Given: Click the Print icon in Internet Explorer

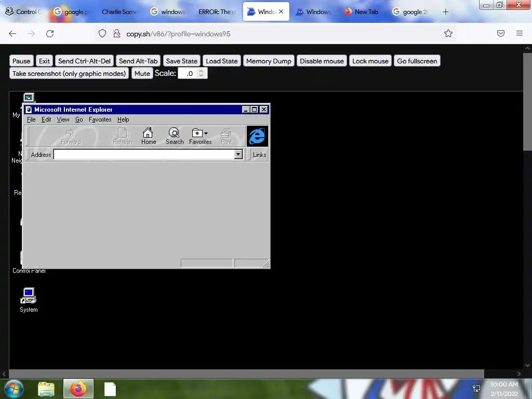Looking at the screenshot, I should tap(227, 136).
